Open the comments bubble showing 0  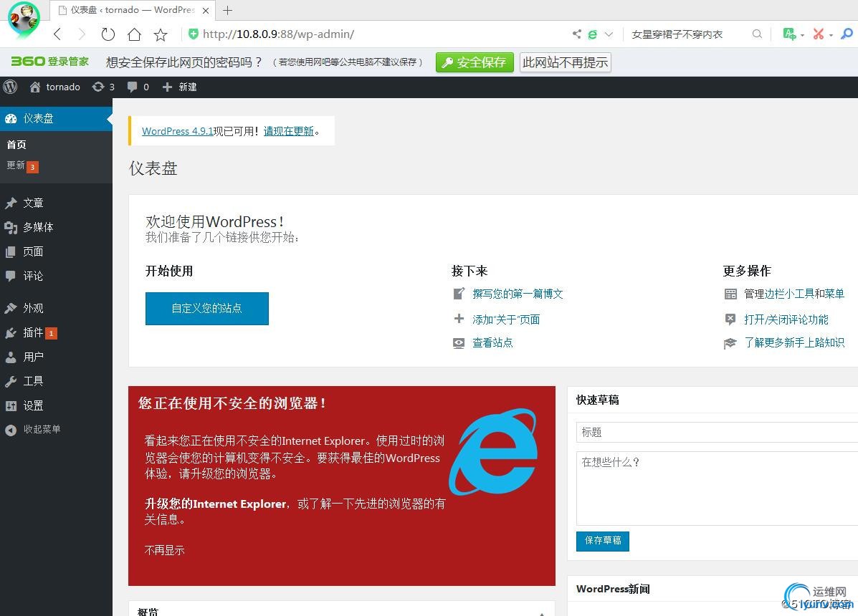(x=138, y=87)
